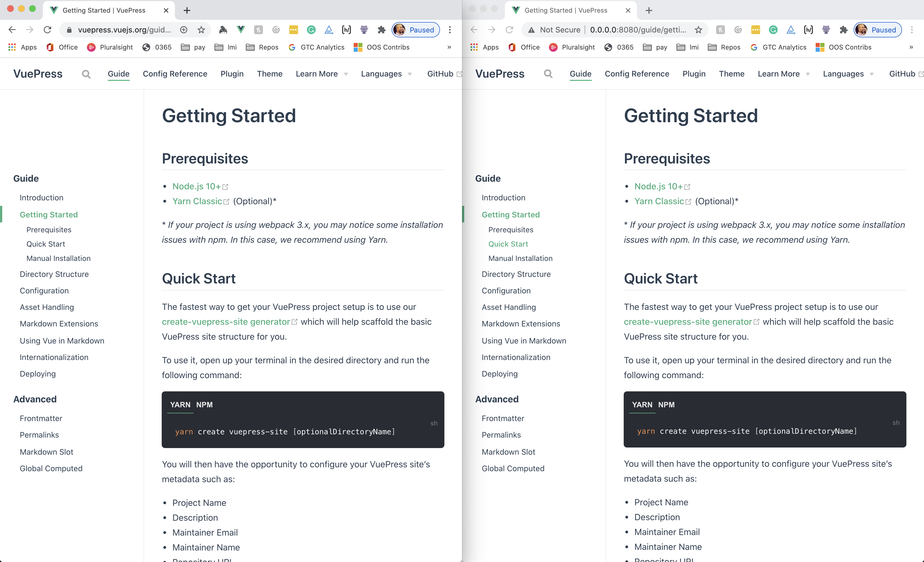Open the Extensions puzzle icon in left window
924x562 pixels.
click(381, 30)
